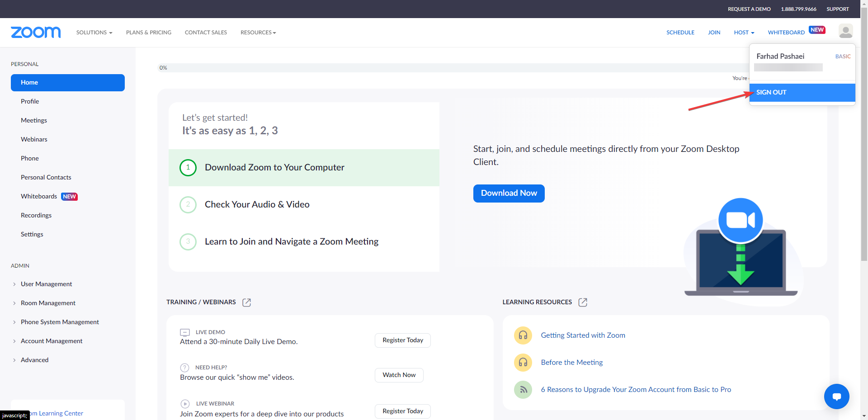Select step 3 Learn to Join and Navigate
This screenshot has width=868, height=420.
coord(291,241)
